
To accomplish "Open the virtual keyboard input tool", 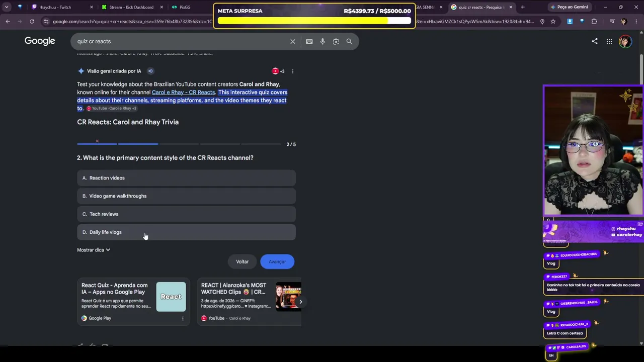I will (309, 41).
